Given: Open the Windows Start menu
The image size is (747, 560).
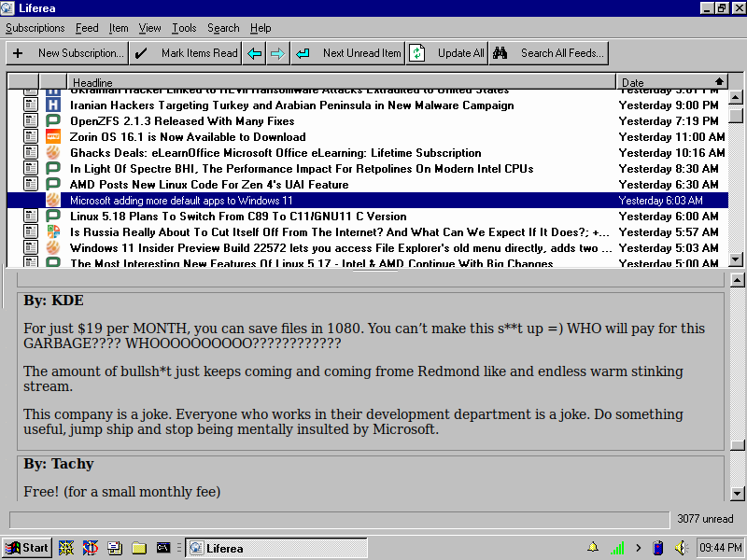Looking at the screenshot, I should 27,548.
